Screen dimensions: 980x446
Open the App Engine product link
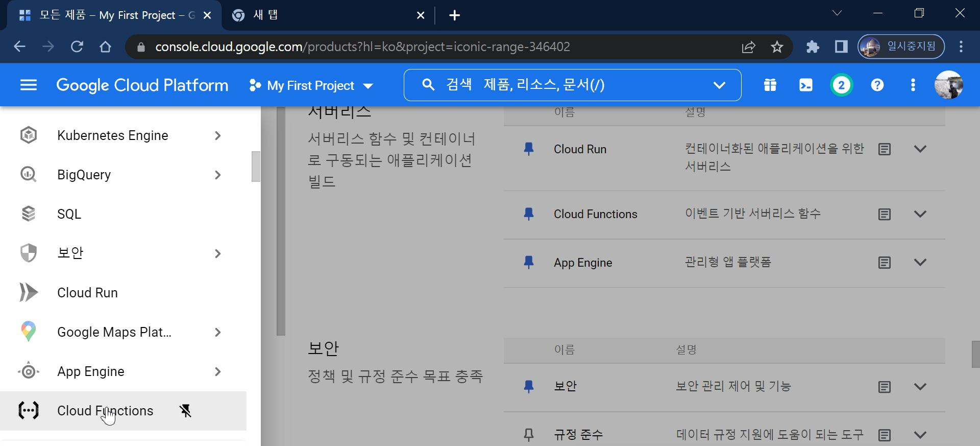tap(583, 263)
